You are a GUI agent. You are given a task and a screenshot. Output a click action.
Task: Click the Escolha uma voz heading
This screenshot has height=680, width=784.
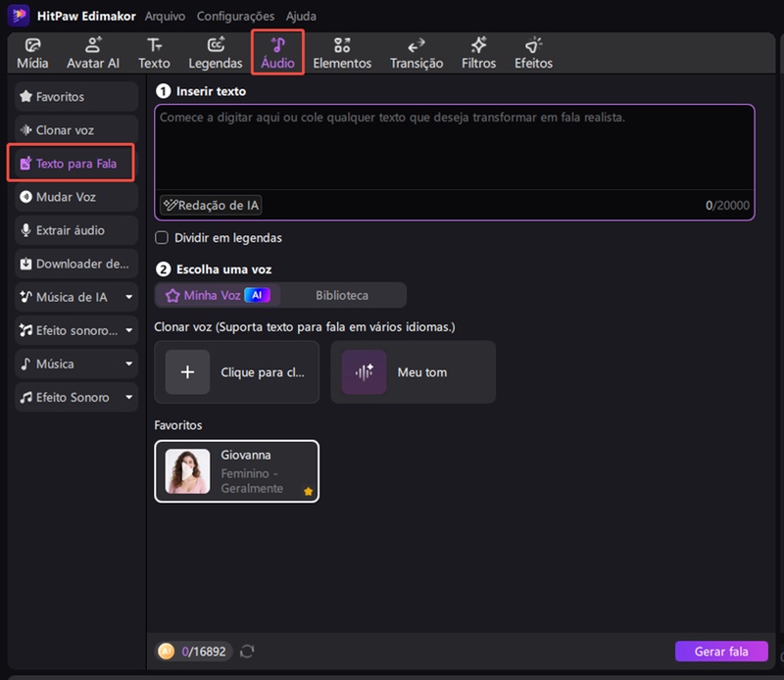(x=223, y=269)
